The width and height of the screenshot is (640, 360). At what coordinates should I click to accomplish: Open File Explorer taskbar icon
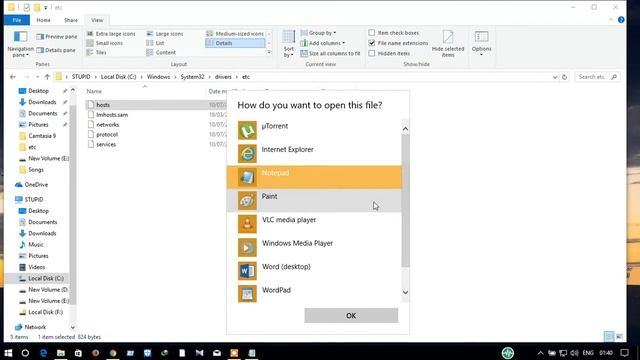click(61, 353)
